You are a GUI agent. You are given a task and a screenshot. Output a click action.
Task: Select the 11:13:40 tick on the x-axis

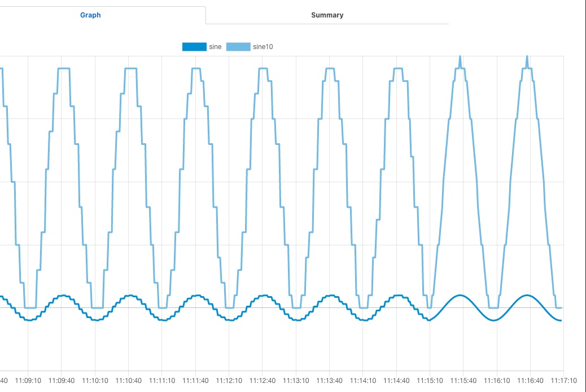coord(330,381)
